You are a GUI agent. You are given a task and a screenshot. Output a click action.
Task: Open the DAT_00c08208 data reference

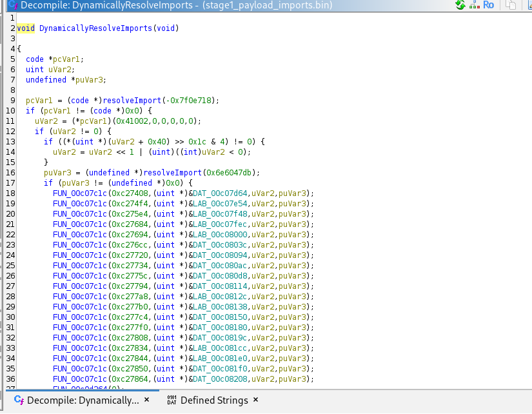[220, 379]
